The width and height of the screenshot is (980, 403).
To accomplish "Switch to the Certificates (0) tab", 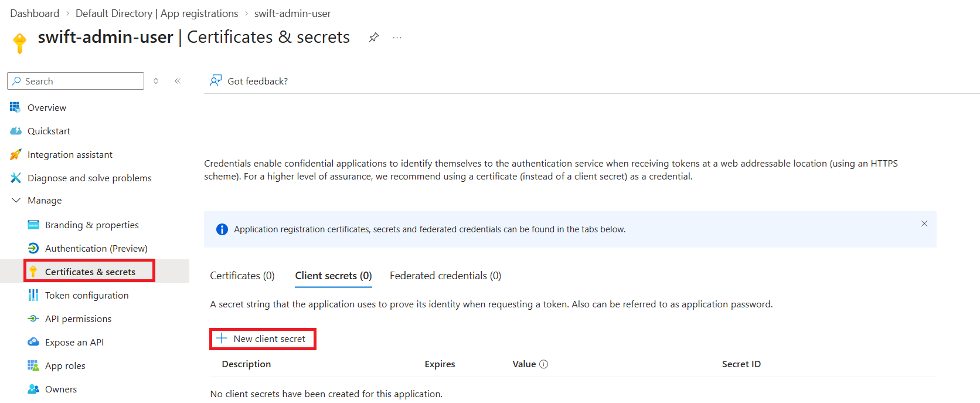I will tap(242, 276).
